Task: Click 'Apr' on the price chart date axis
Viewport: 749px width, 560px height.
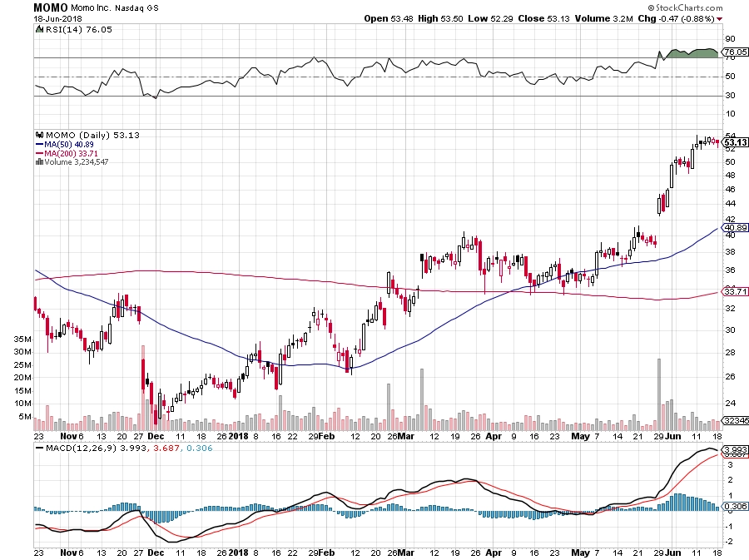Action: [x=494, y=436]
